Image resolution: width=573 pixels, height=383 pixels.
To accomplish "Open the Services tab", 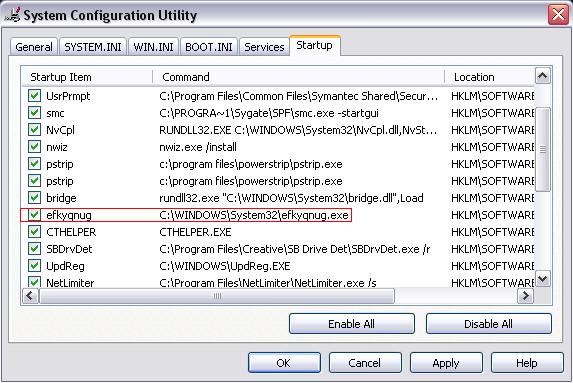I will [x=264, y=47].
